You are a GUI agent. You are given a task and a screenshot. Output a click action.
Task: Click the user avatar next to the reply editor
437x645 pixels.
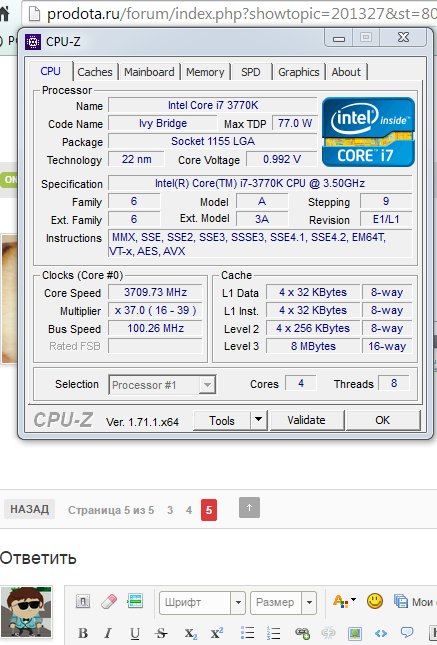click(27, 612)
